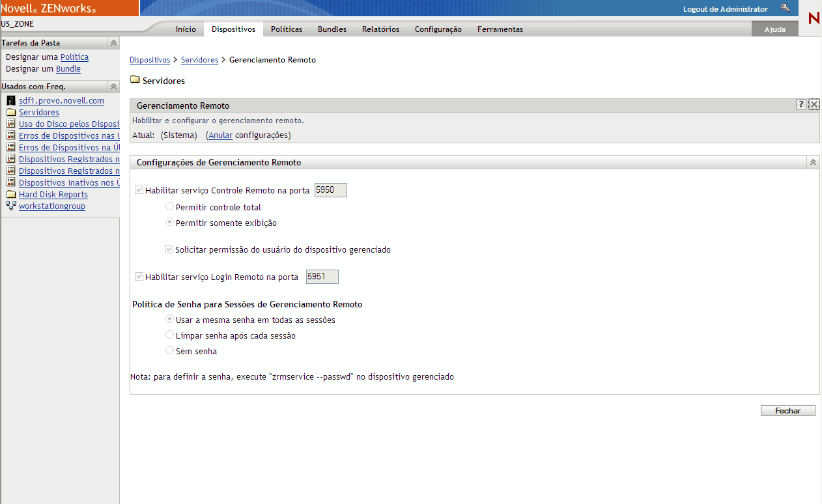The height and width of the screenshot is (504, 822).
Task: Toggle Habilitar serviço Login Remoto checkbox
Action: point(139,277)
